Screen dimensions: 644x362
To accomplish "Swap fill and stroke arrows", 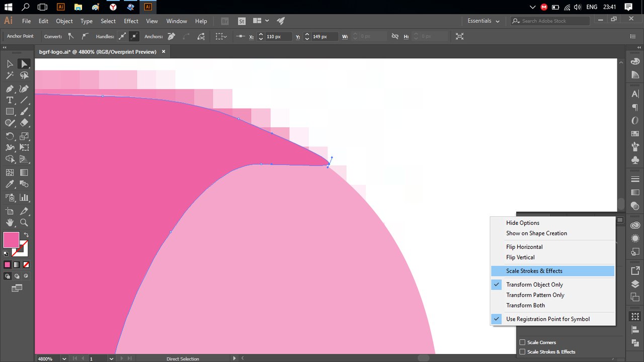I will (x=26, y=235).
